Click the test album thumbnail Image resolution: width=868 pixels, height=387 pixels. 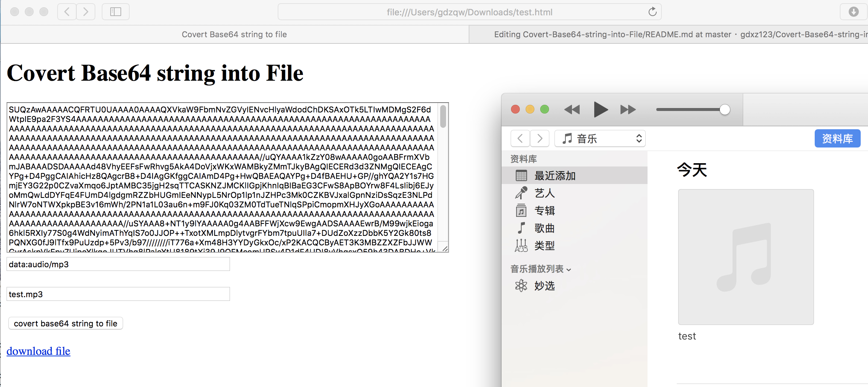pyautogui.click(x=745, y=257)
